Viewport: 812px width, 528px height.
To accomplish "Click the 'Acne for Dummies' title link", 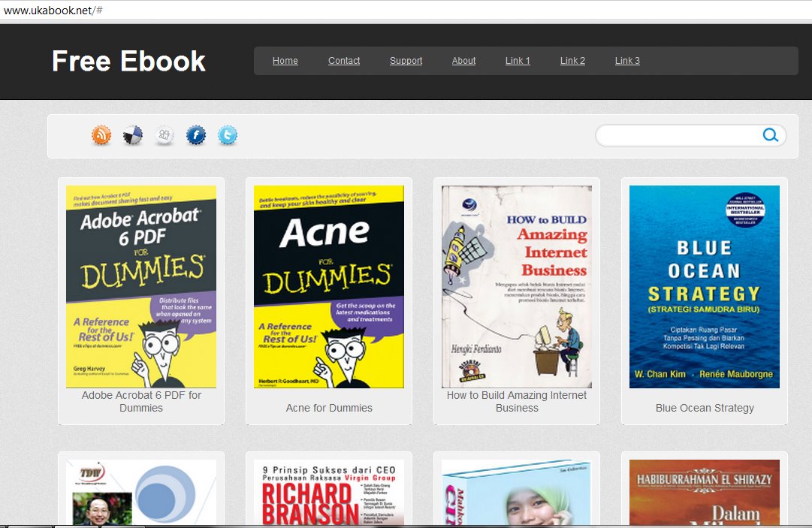I will 329,408.
